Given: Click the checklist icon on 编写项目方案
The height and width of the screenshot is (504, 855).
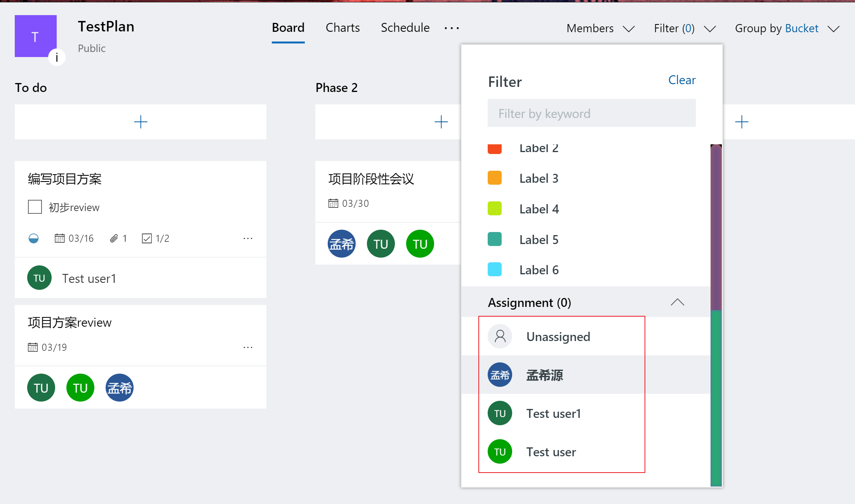Looking at the screenshot, I should click(146, 238).
